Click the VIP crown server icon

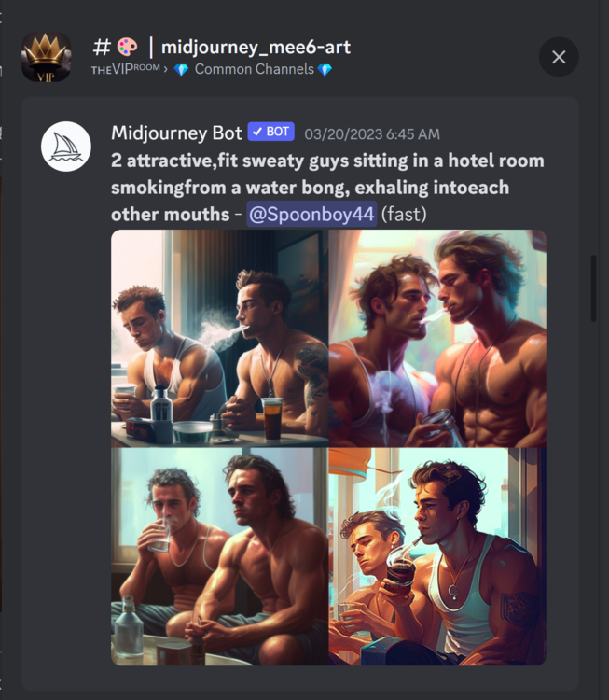(x=47, y=56)
